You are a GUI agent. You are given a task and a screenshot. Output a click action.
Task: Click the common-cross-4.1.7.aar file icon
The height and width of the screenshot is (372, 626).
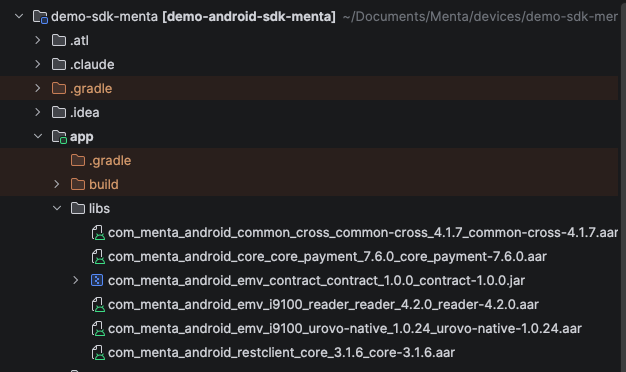tap(98, 233)
